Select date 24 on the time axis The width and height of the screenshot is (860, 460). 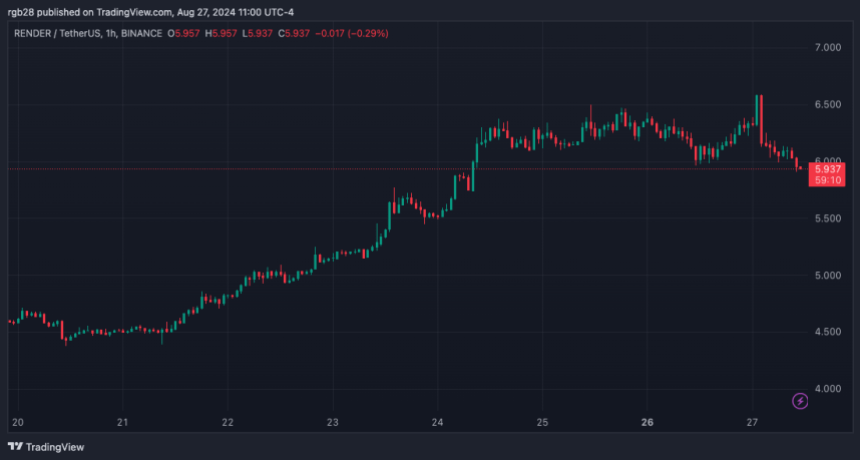click(438, 421)
